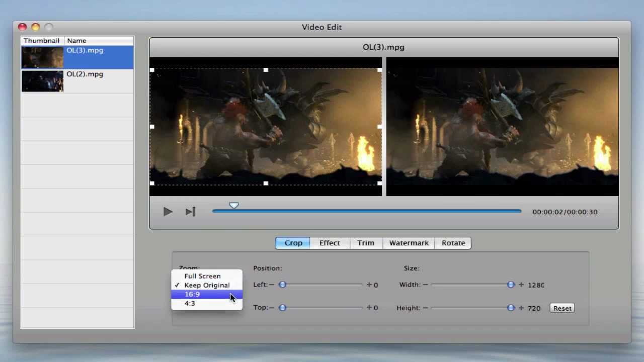Click top-right crop handle
Screen dimensions: 644x362
point(379,70)
